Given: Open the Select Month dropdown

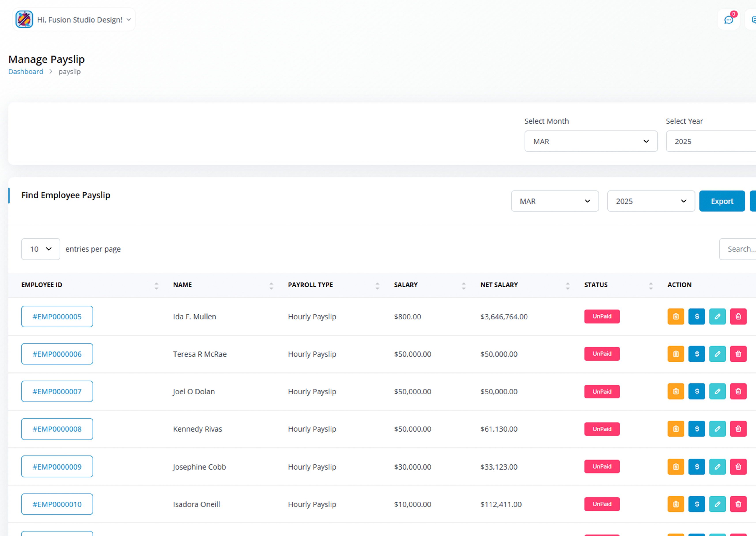Looking at the screenshot, I should pyautogui.click(x=591, y=141).
